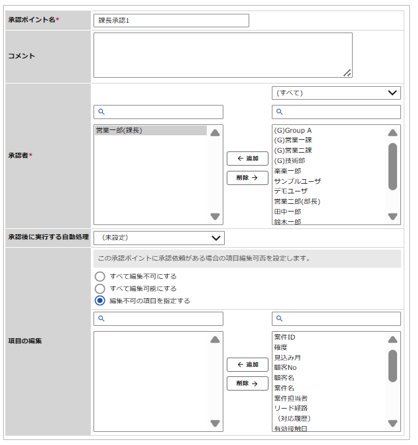
Task: Select 楽楽一郎 in the approver candidates
Action: coord(287,171)
